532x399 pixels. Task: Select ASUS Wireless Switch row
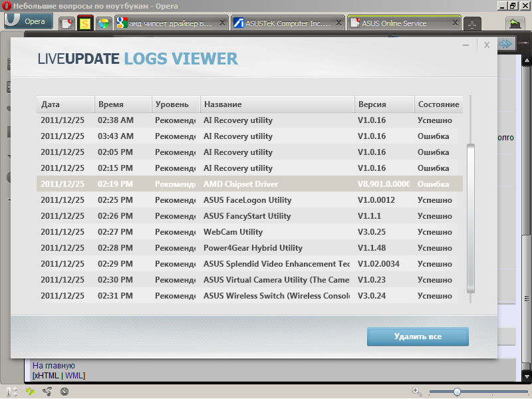[249, 295]
